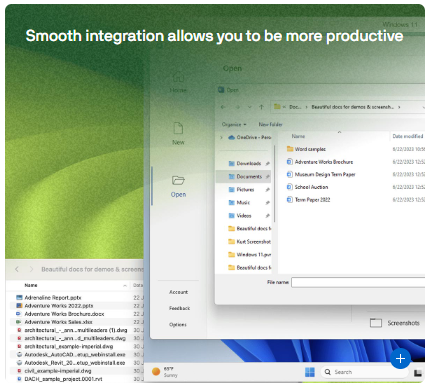The width and height of the screenshot is (431, 388).
Task: Sort file browser by Name column
Action: (31, 285)
